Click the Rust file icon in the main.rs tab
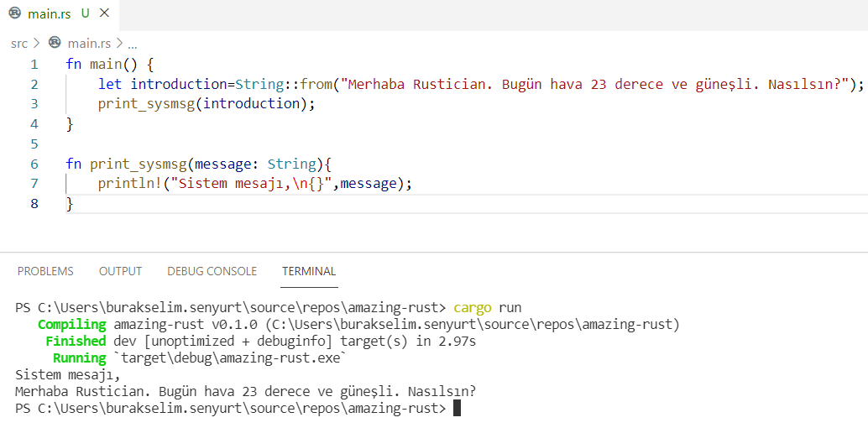 coord(14,14)
